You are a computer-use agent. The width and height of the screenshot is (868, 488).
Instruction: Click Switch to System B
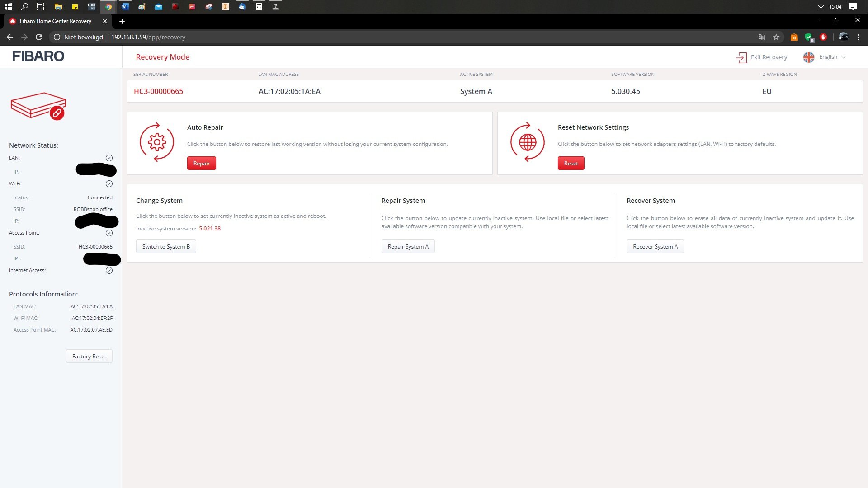[x=166, y=246]
